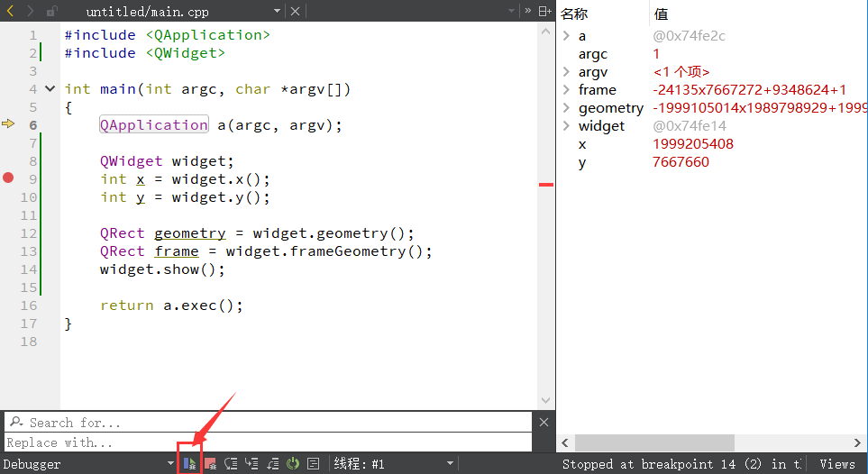Screen dimensions: 868x474
Task: Split the editor view
Action: coord(544,11)
